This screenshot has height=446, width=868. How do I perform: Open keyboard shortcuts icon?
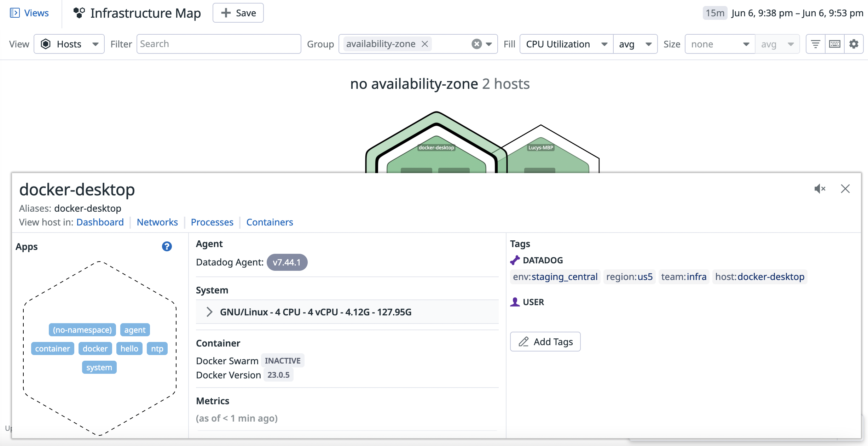(834, 44)
